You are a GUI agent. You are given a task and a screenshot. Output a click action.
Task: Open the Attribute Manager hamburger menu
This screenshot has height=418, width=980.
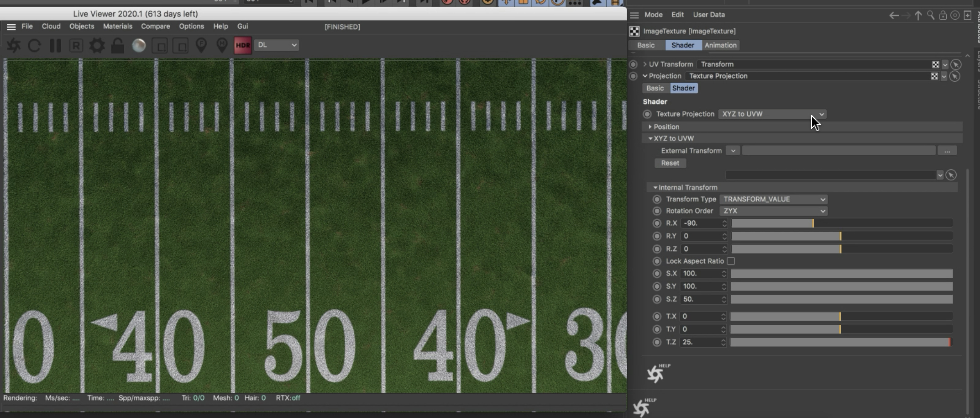634,15
